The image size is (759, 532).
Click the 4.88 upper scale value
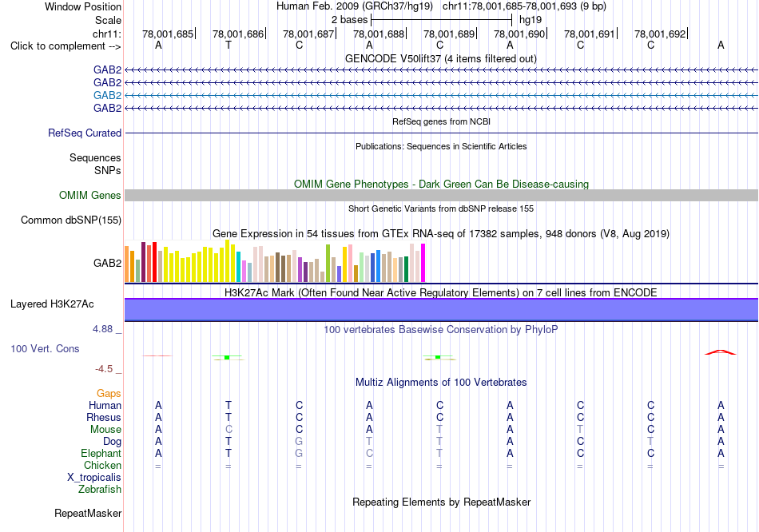tap(102, 329)
